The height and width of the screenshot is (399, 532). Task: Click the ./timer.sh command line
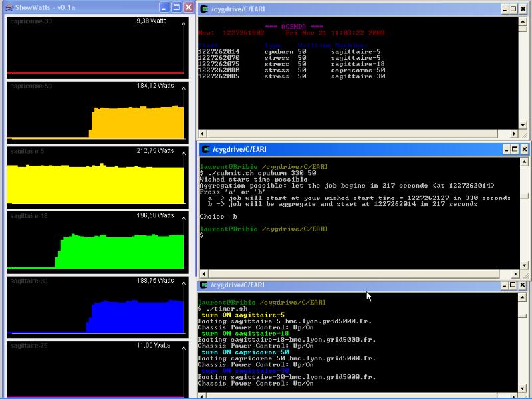[x=223, y=309]
